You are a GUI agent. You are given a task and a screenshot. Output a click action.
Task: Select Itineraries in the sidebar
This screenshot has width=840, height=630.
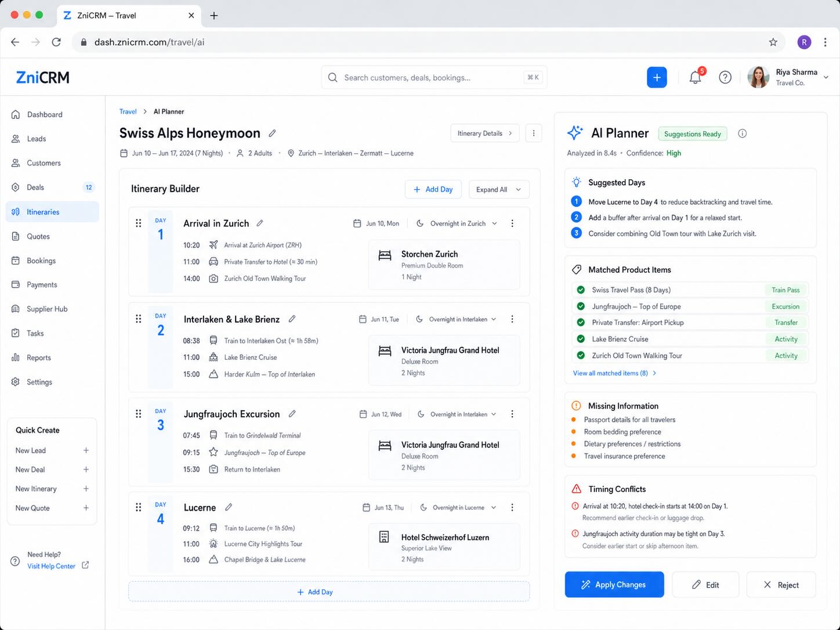[52, 212]
